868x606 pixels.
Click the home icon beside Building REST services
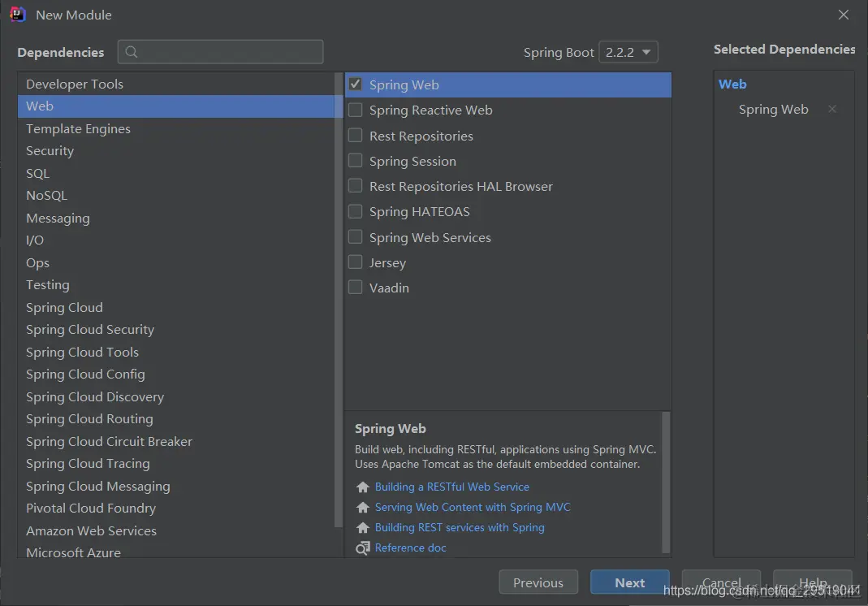[x=363, y=528]
